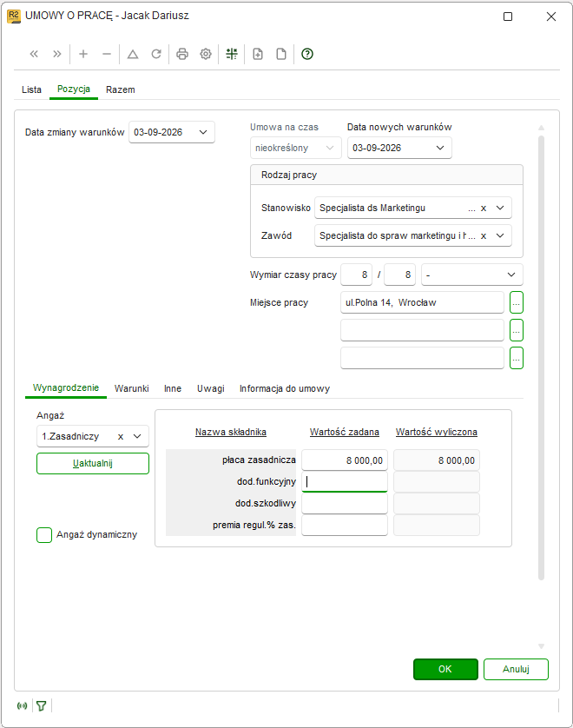Image resolution: width=573 pixels, height=728 pixels.
Task: Select the Pozycja tab
Action: pyautogui.click(x=73, y=89)
